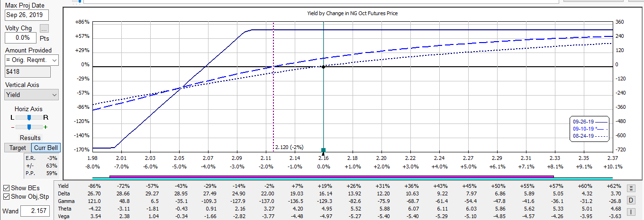Open the Amount Provided dropdown
This screenshot has width=644, height=220.
(32, 60)
